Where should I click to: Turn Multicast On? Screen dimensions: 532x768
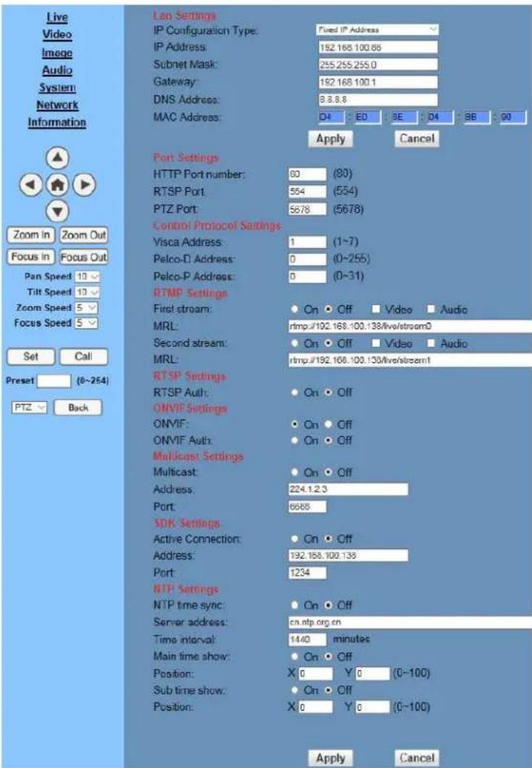coord(295,472)
